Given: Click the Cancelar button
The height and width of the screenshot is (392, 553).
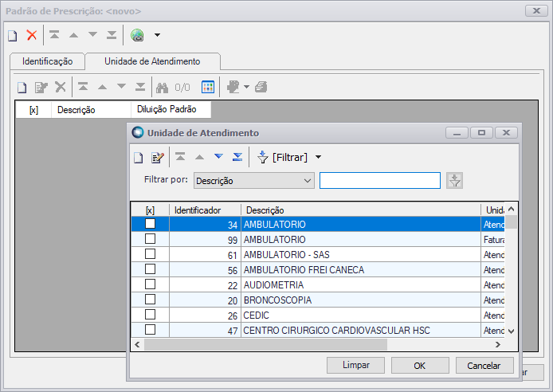Looking at the screenshot, I should pyautogui.click(x=484, y=365).
